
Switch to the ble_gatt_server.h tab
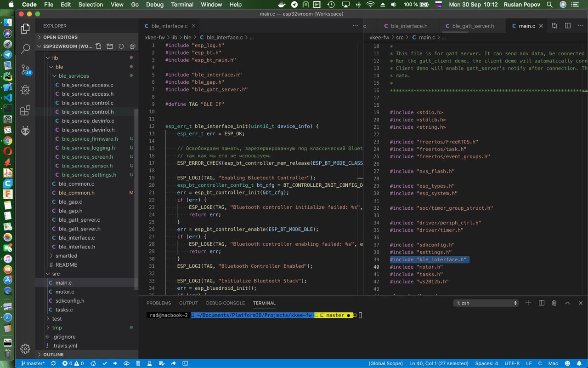pos(473,26)
